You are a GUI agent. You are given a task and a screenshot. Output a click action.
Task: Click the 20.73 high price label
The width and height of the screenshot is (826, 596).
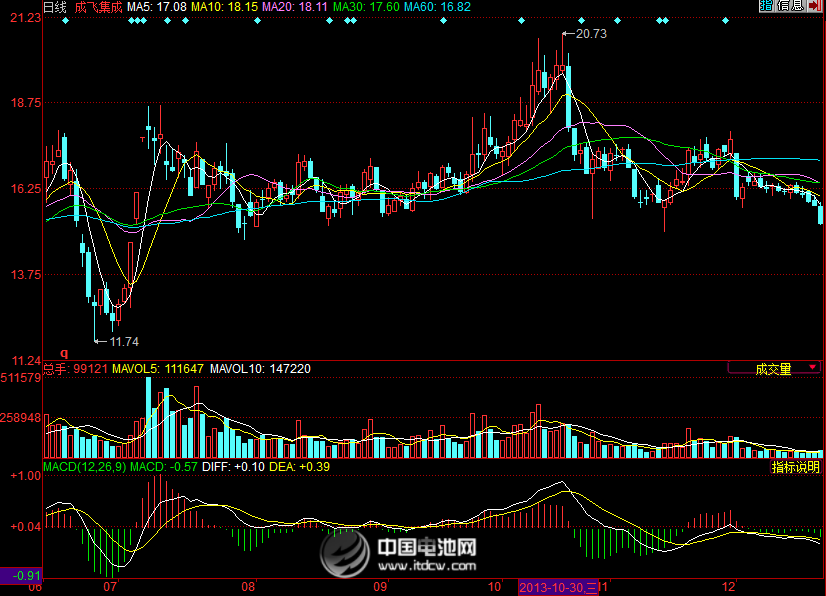591,34
